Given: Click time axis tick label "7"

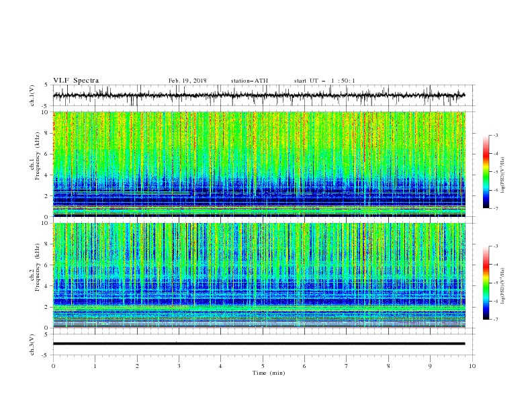Looking at the screenshot, I should pos(347,366).
